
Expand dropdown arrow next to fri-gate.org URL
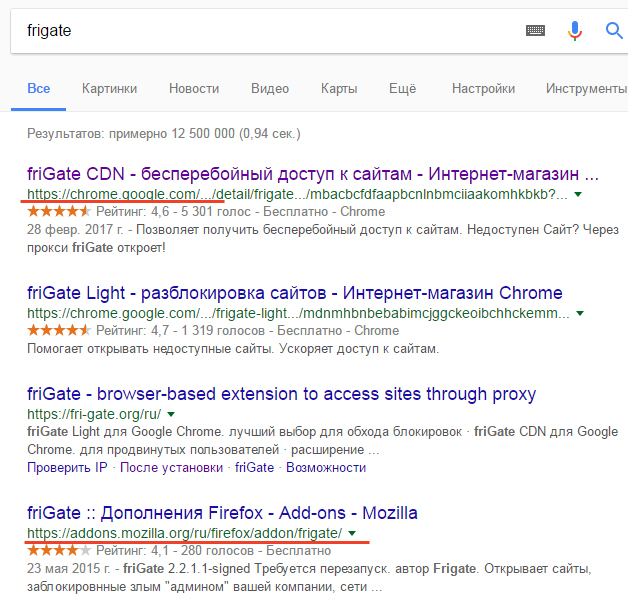171,413
